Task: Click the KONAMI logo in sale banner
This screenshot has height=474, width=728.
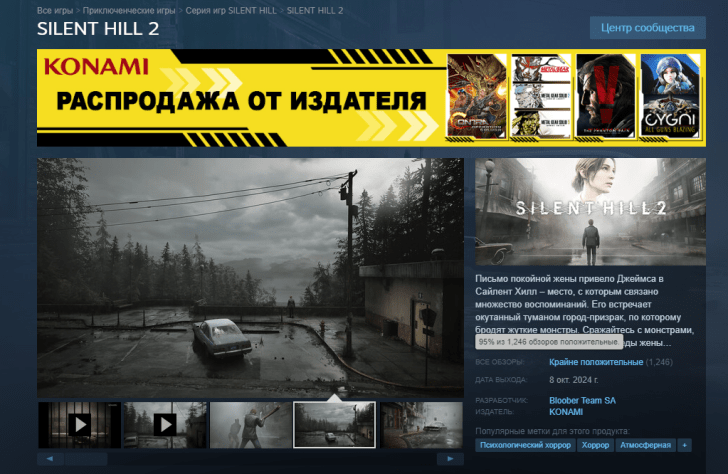Action: [96, 67]
